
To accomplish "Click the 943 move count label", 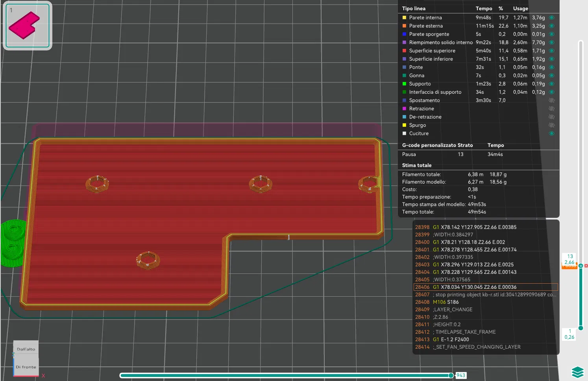I will tap(460, 375).
